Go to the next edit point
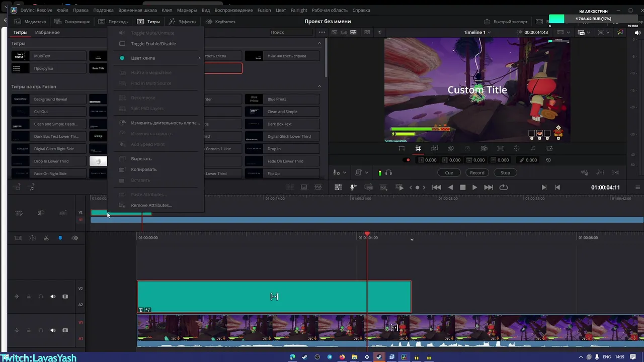The width and height of the screenshot is (644, 362). (x=544, y=187)
